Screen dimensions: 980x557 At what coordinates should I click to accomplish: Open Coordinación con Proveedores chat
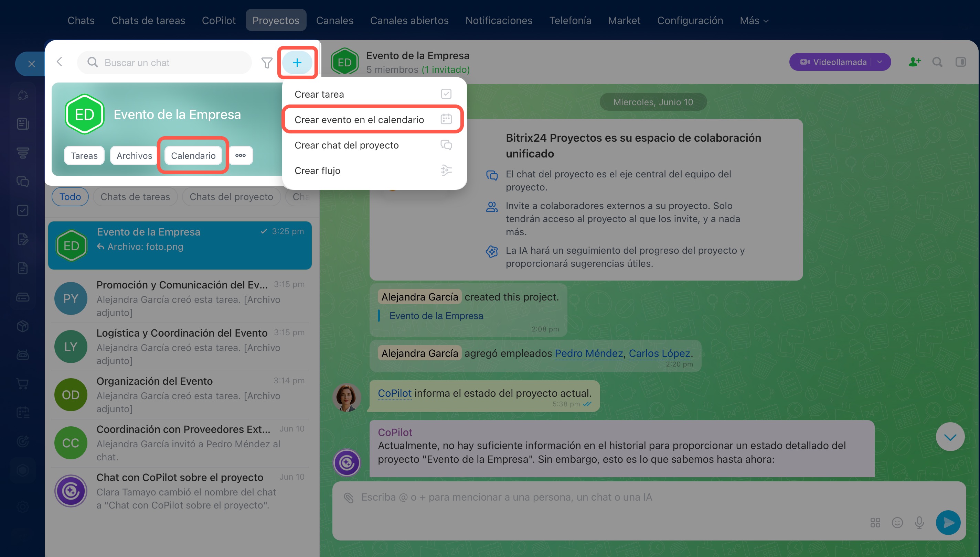point(180,443)
